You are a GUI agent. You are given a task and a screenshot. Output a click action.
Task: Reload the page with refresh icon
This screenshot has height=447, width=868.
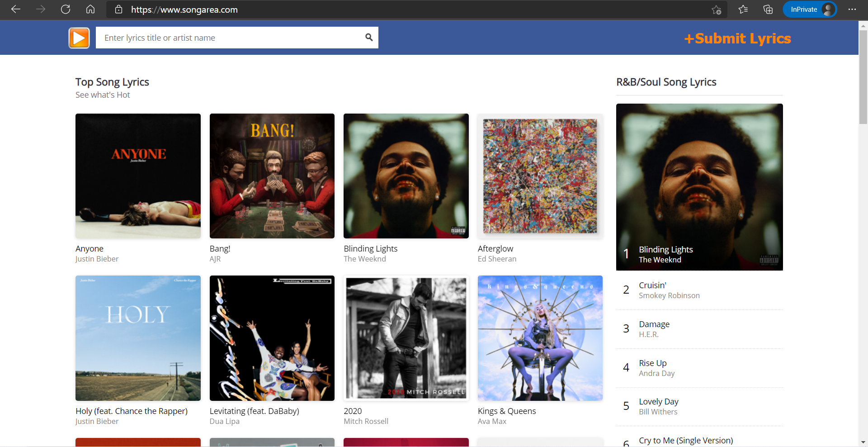(66, 10)
